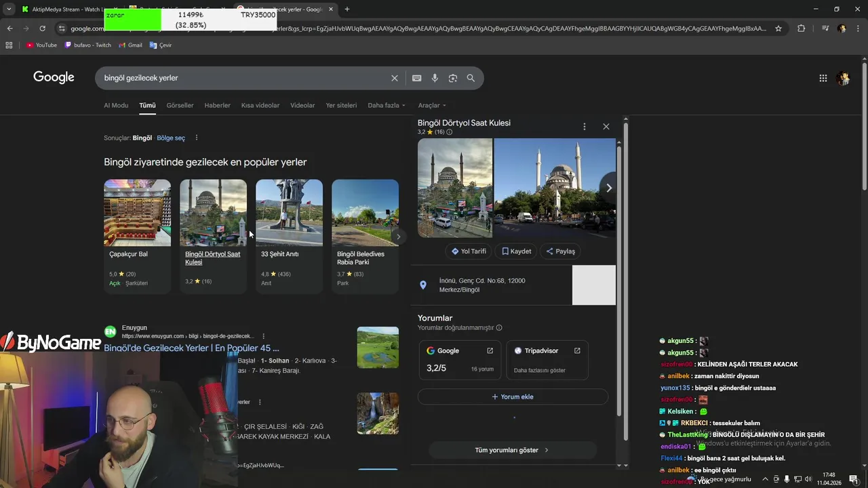This screenshot has width=868, height=488.
Task: Open first mosque photo in panel gallery
Action: tap(455, 188)
